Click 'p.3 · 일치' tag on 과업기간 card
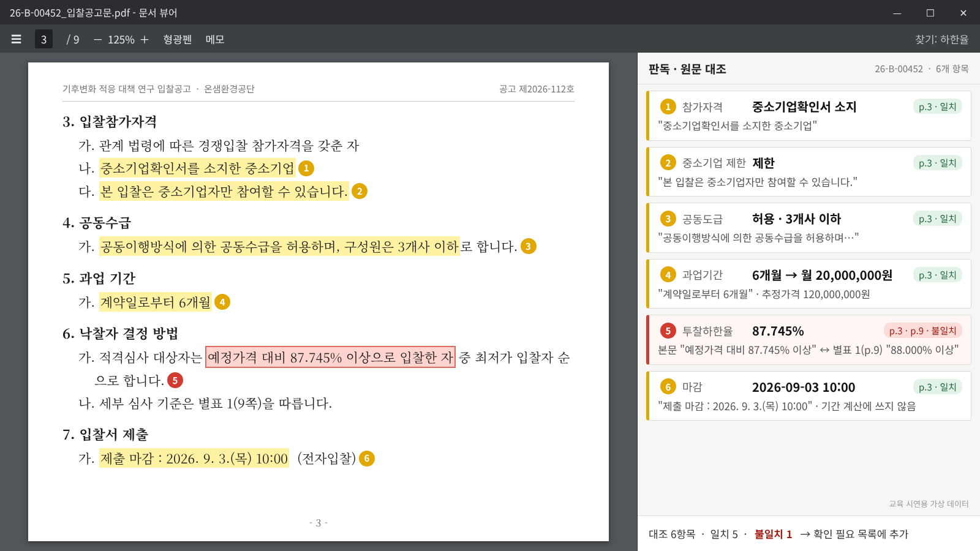Screen dimensions: 980x551 (x=937, y=275)
